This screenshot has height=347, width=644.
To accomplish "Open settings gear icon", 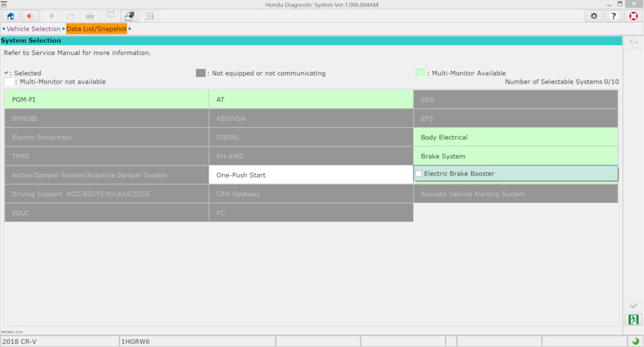I will click(x=594, y=16).
